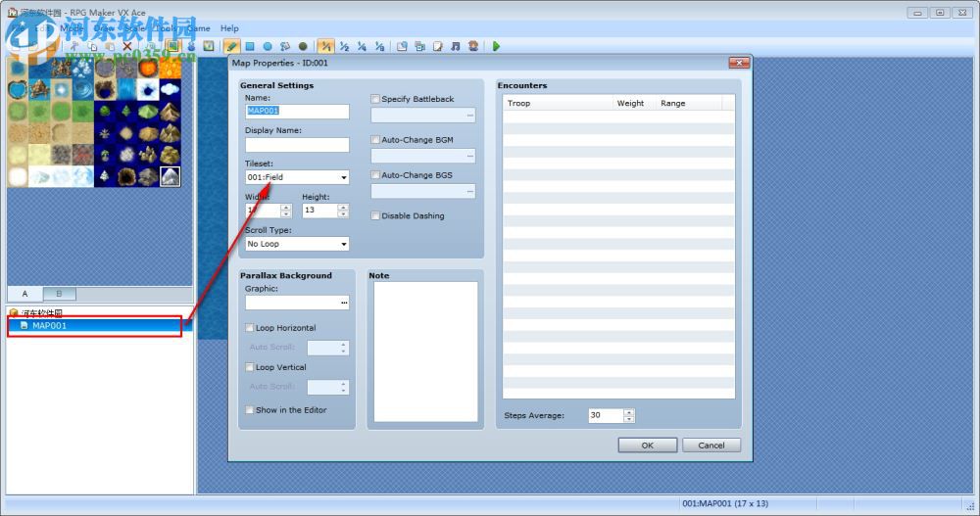The image size is (980, 516).
Task: Click the Height value field 13
Action: pos(320,211)
